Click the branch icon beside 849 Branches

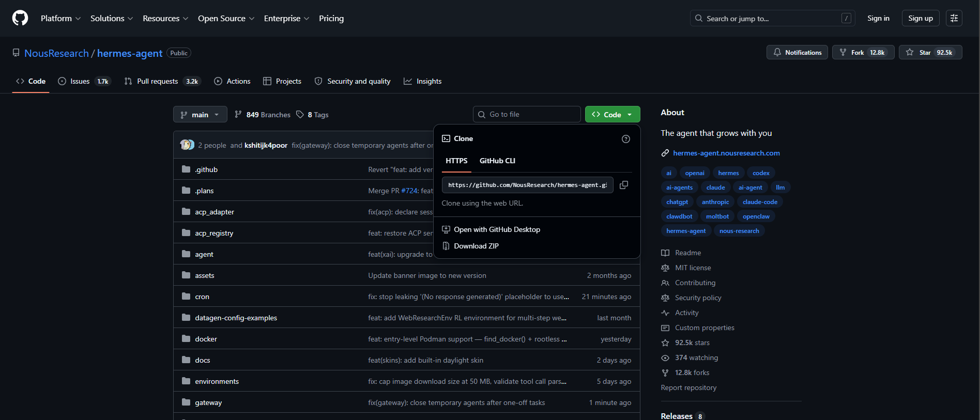pyautogui.click(x=238, y=115)
